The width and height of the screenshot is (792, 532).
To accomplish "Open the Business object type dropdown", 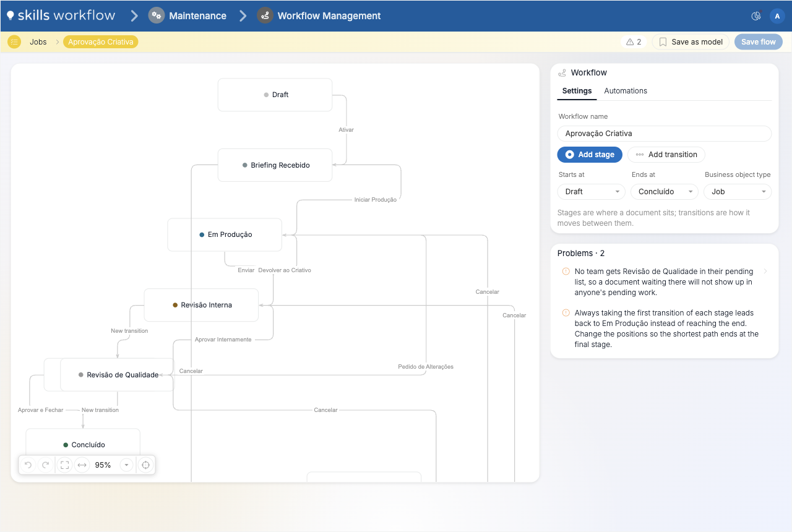I will pos(738,192).
